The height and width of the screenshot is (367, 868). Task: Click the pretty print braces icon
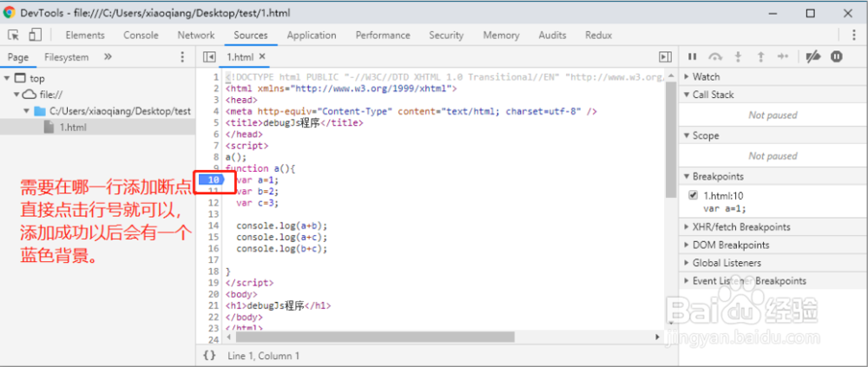[209, 356]
